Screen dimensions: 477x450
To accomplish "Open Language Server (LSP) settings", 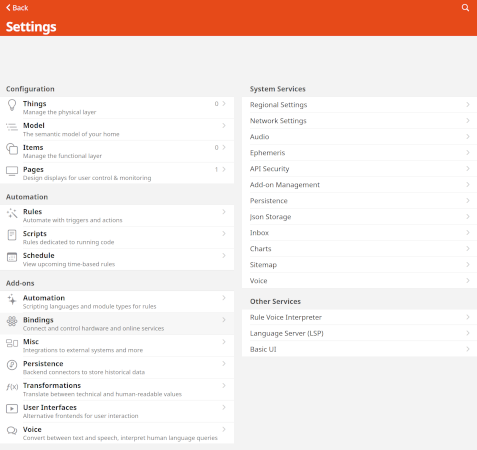I will pyautogui.click(x=359, y=333).
